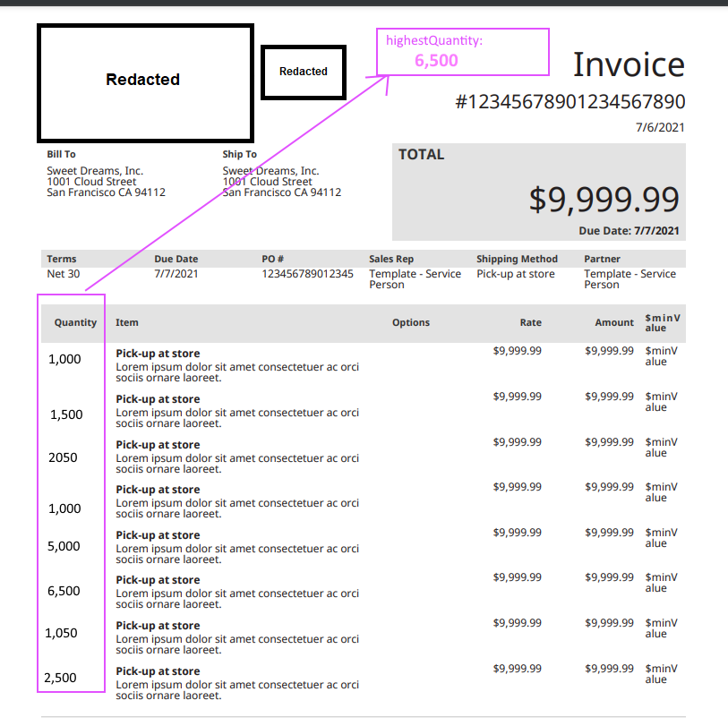Screen dimensions: 728x726
Task: Click the small Redacted box
Action: click(x=304, y=73)
